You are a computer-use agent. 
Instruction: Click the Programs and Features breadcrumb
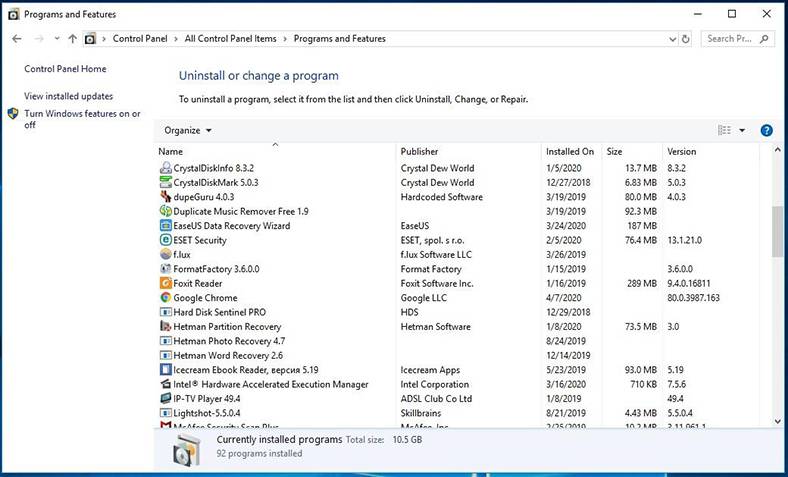(x=340, y=39)
